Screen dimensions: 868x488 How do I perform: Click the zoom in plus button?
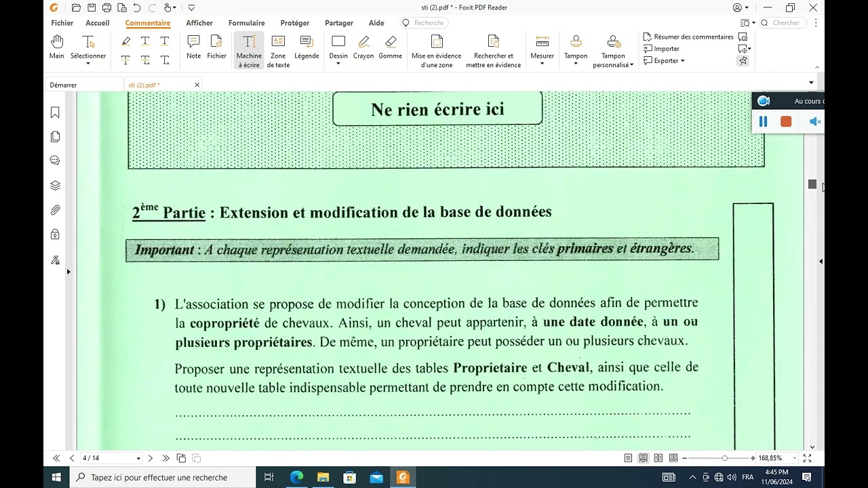click(753, 458)
